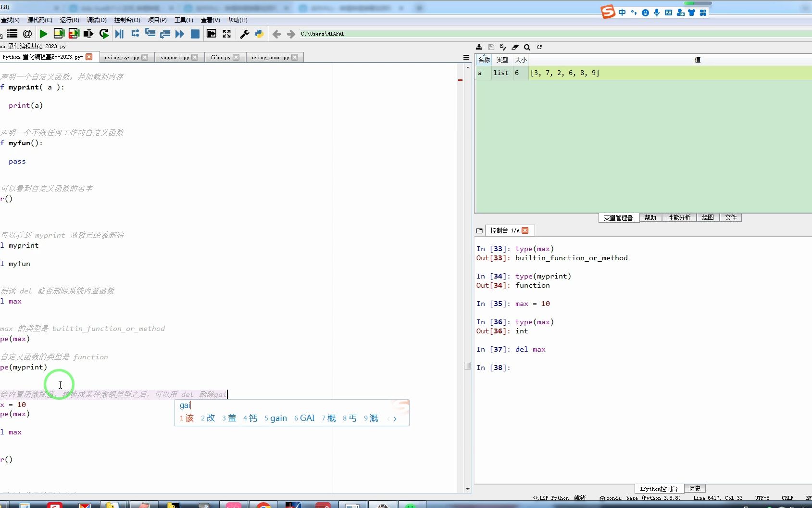This screenshot has height=508, width=812.
Task: Sort variables by 名称 column header
Action: [x=484, y=60]
